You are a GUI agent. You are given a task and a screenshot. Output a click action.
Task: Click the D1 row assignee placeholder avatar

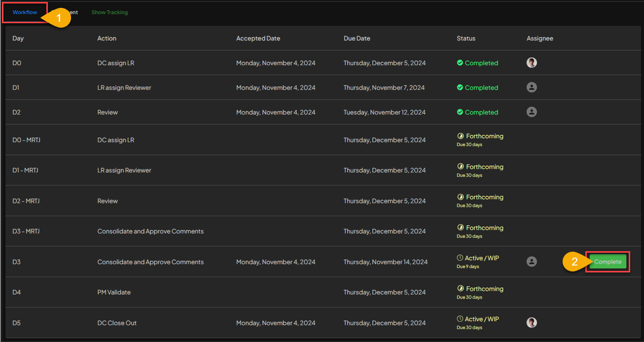532,87
